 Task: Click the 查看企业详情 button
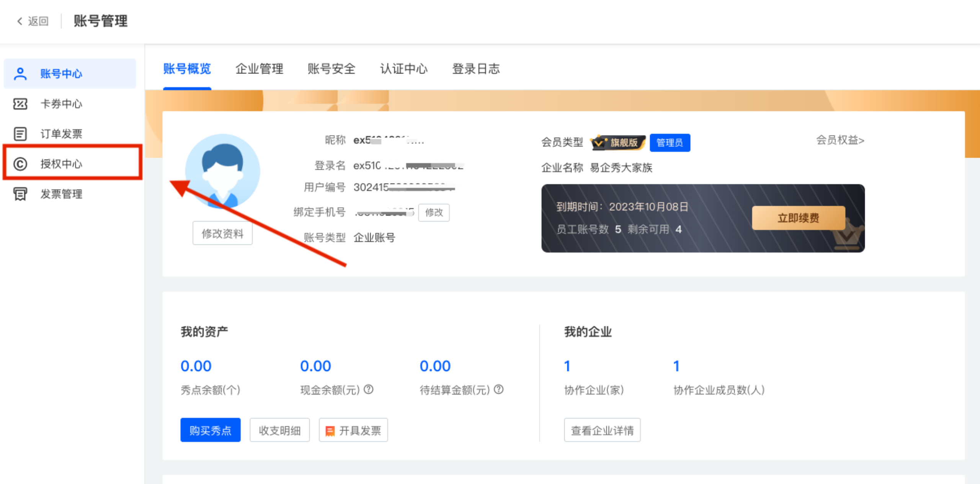click(x=602, y=430)
